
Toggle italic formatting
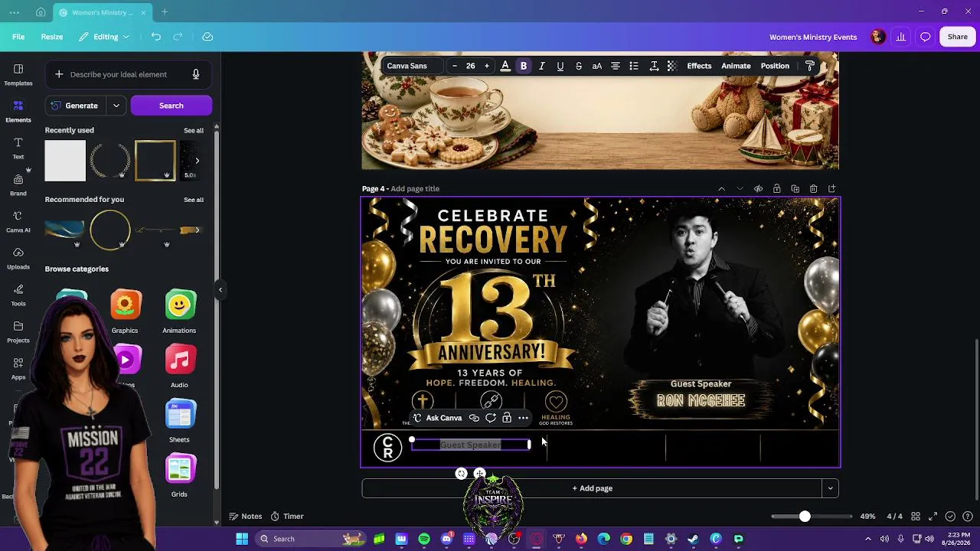click(x=542, y=66)
